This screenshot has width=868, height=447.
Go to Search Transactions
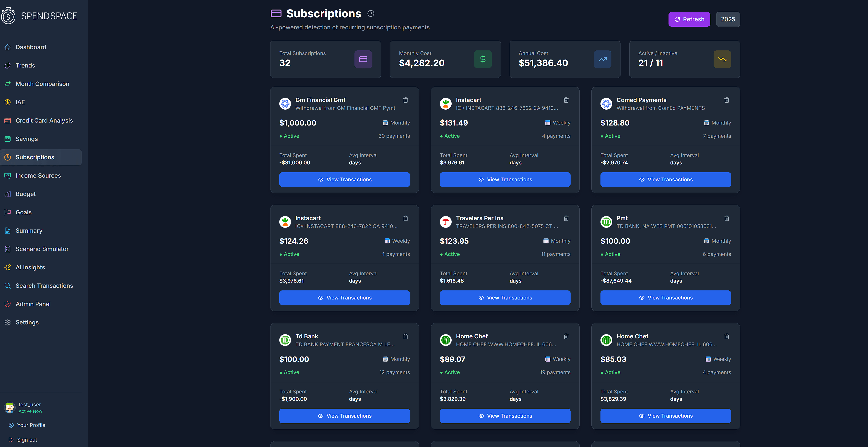coord(41,286)
